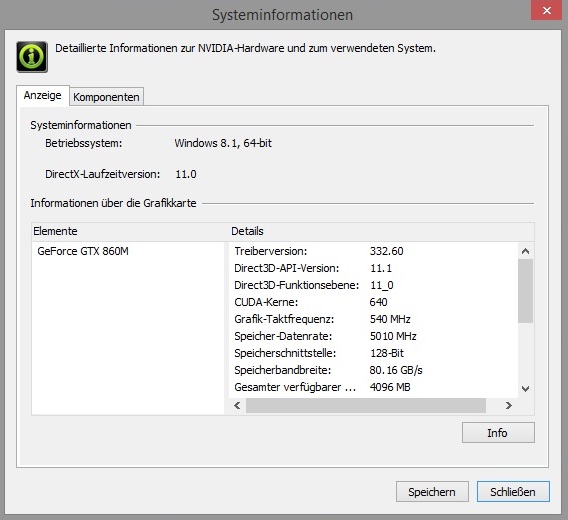568x520 pixels.
Task: Click the 128-Bit value
Action: coord(387,353)
